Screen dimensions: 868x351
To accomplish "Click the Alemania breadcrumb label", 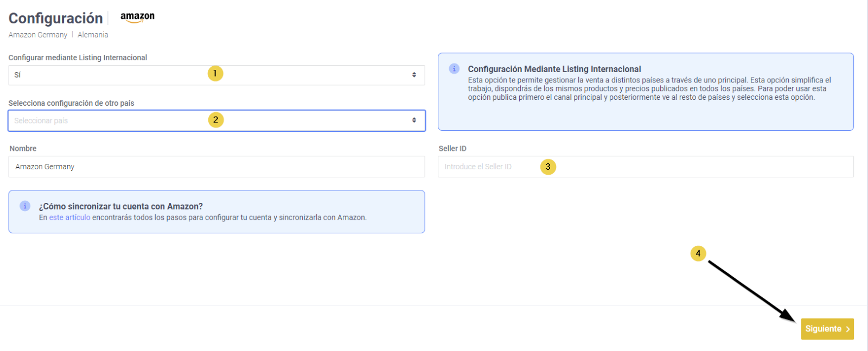I will 93,35.
